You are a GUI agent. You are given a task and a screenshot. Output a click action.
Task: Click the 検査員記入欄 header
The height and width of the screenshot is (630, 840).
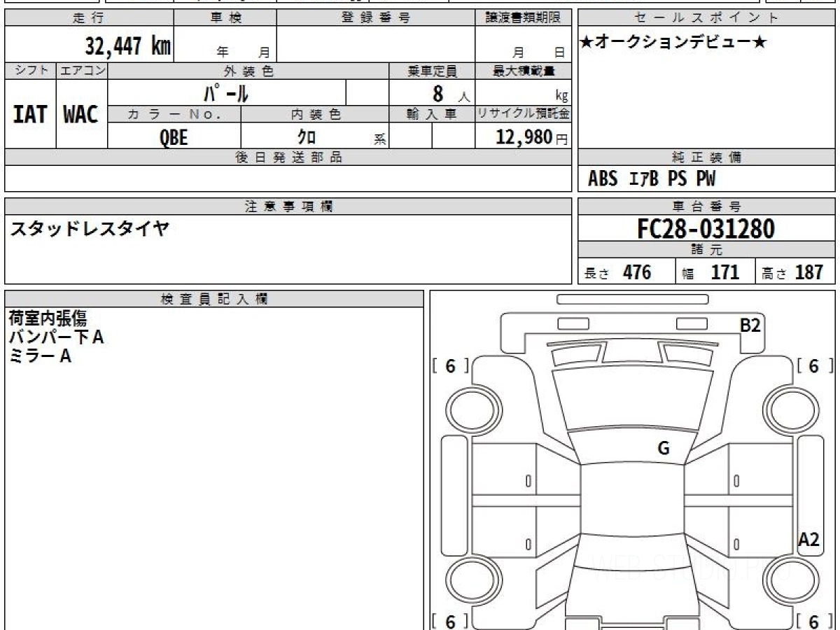tap(214, 298)
